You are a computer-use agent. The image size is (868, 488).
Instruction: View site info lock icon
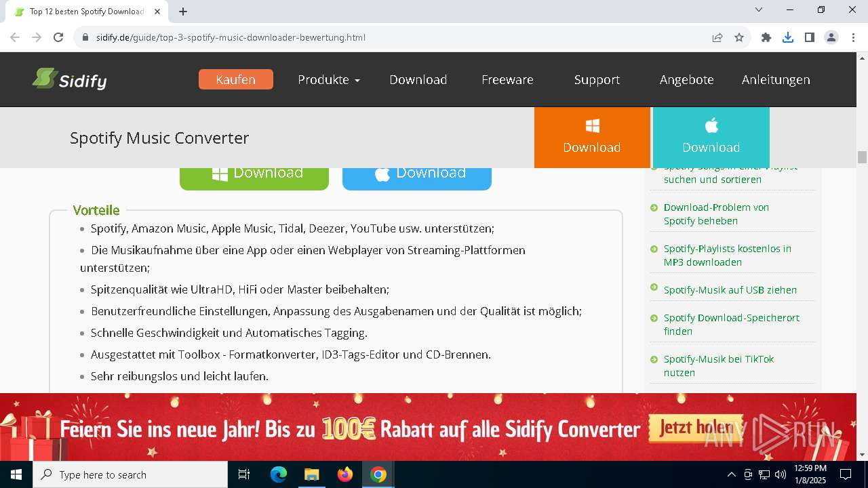[85, 37]
